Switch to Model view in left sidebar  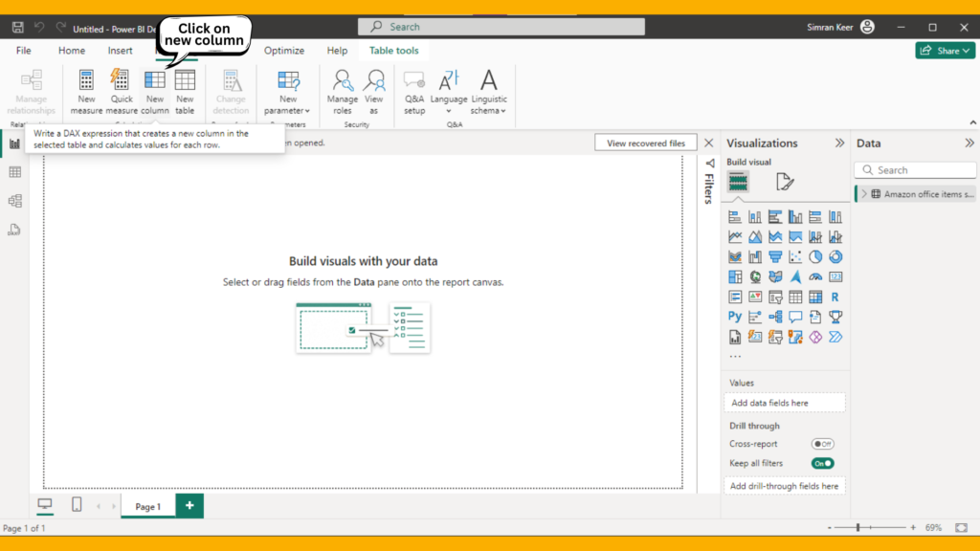coord(15,201)
